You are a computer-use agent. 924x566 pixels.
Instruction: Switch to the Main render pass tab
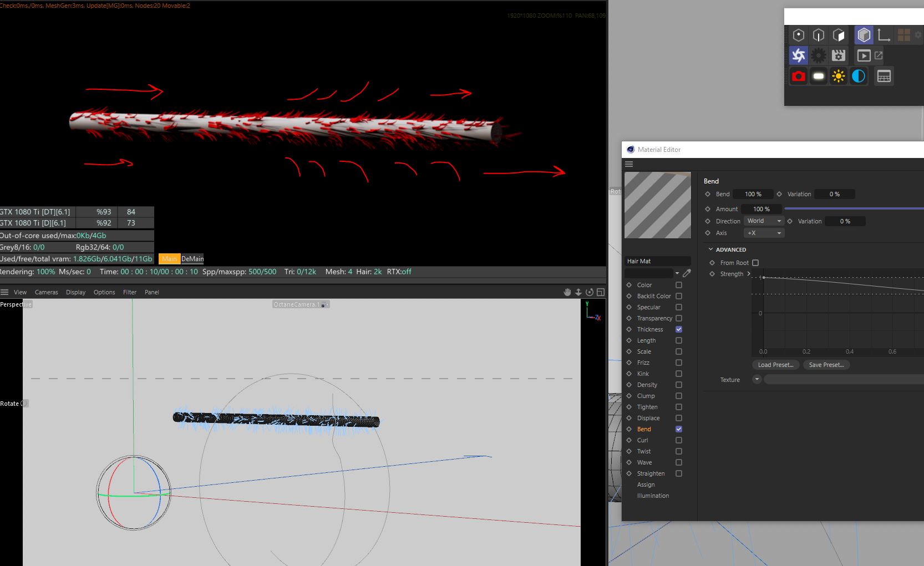click(169, 259)
